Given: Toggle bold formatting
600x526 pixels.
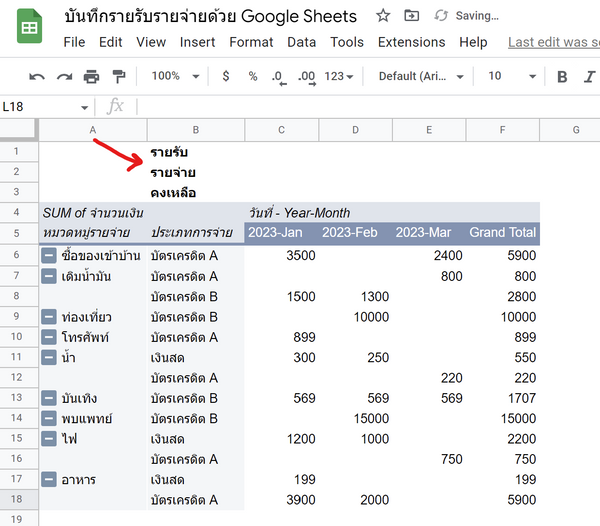Looking at the screenshot, I should click(562, 77).
